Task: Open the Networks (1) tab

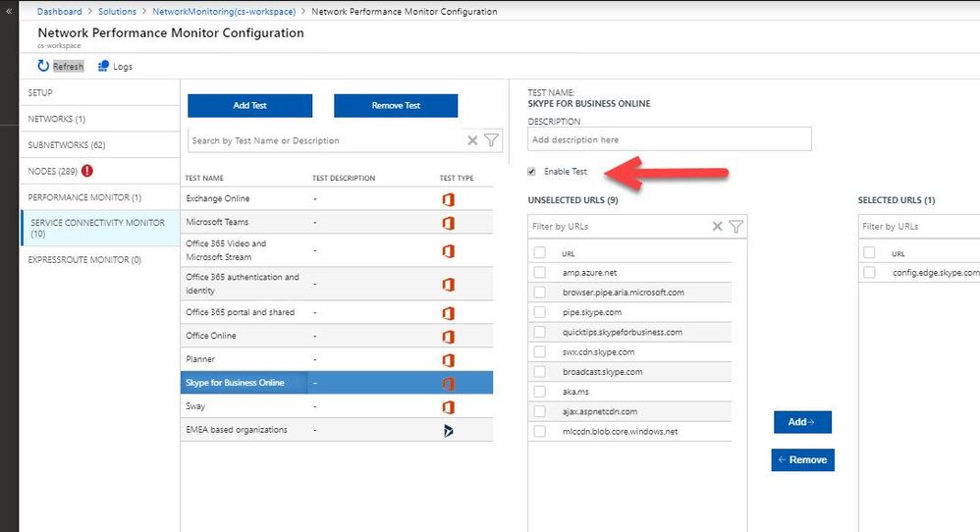Action: click(x=100, y=119)
